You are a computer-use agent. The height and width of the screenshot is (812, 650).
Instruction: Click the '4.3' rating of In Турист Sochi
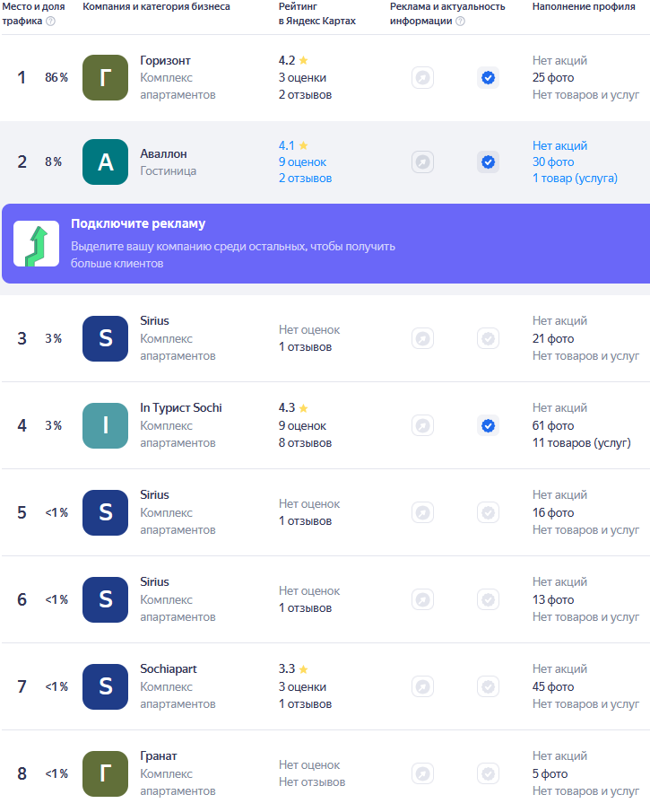tap(287, 408)
